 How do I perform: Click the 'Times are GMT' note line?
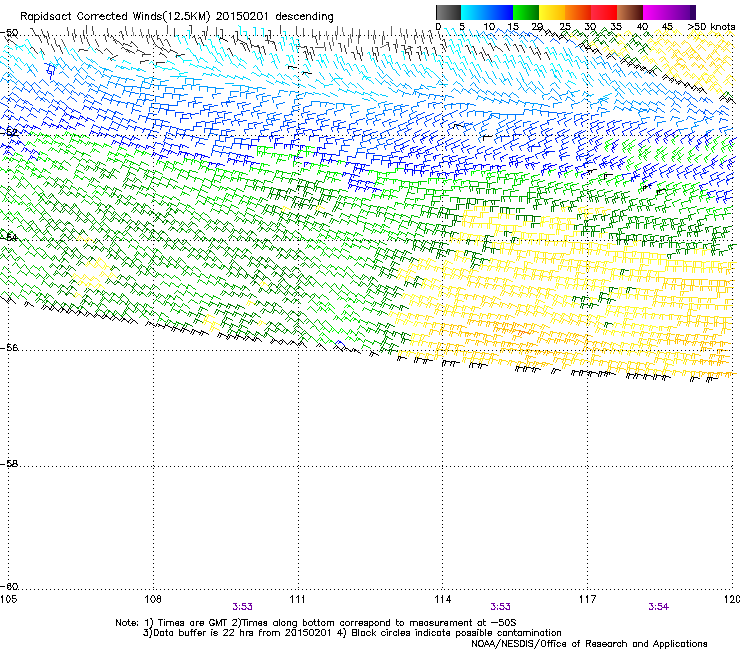pos(316,623)
